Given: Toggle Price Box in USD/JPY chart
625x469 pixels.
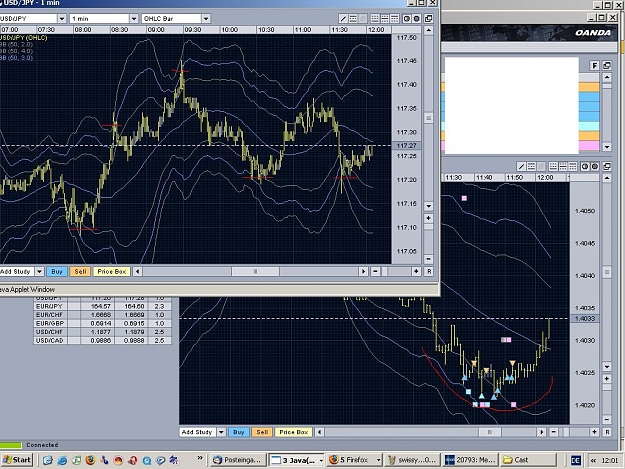Looking at the screenshot, I should coord(112,272).
